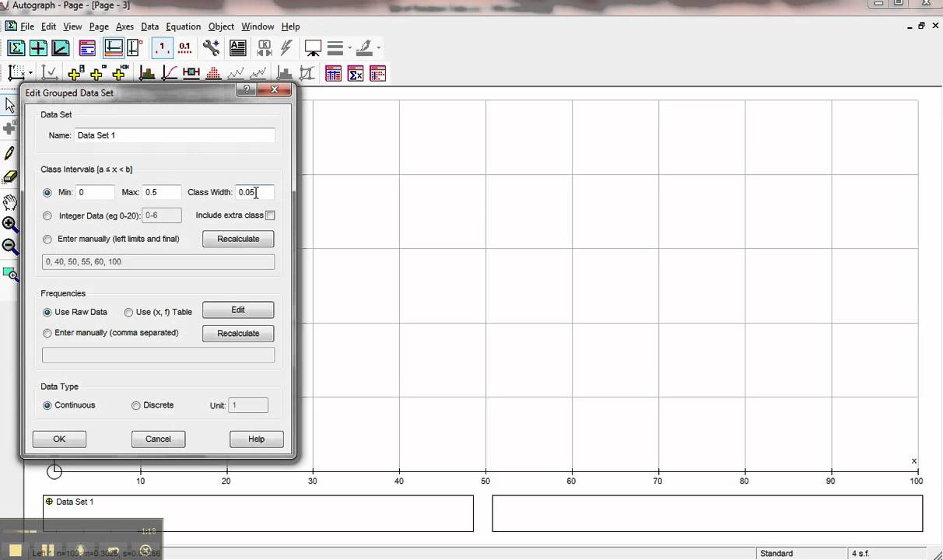Click the second yellow plus grouped-data icon

96,73
